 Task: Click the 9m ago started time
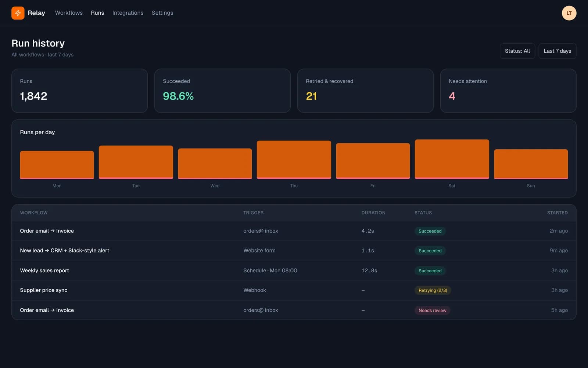tap(559, 251)
